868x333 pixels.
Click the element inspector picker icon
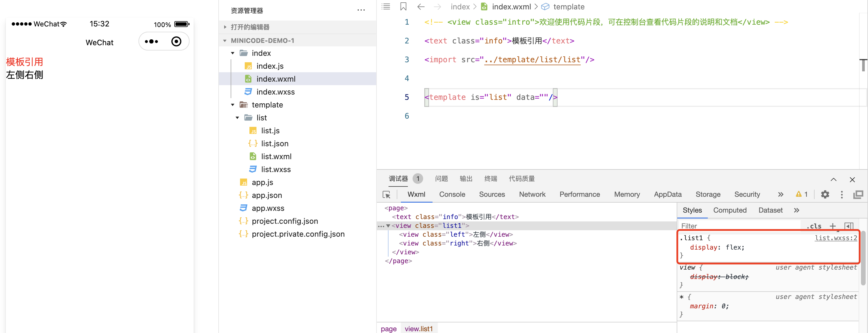[386, 194]
